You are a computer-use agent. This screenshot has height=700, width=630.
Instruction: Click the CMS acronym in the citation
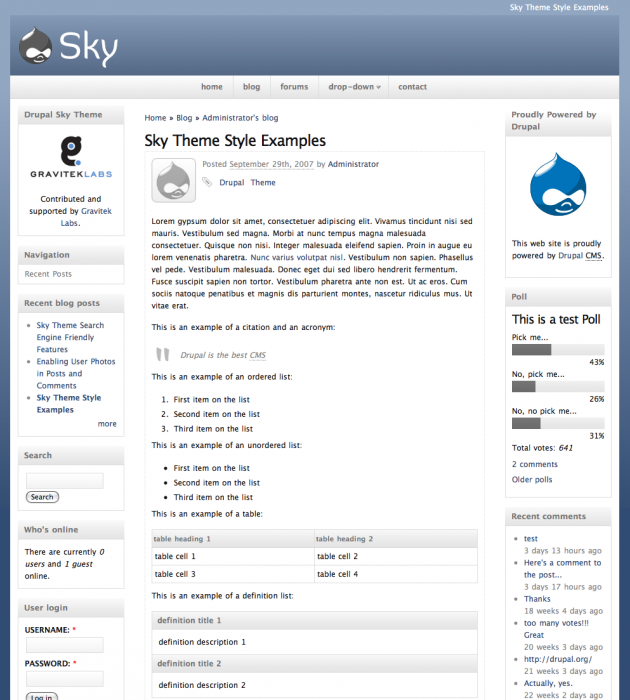click(258, 355)
